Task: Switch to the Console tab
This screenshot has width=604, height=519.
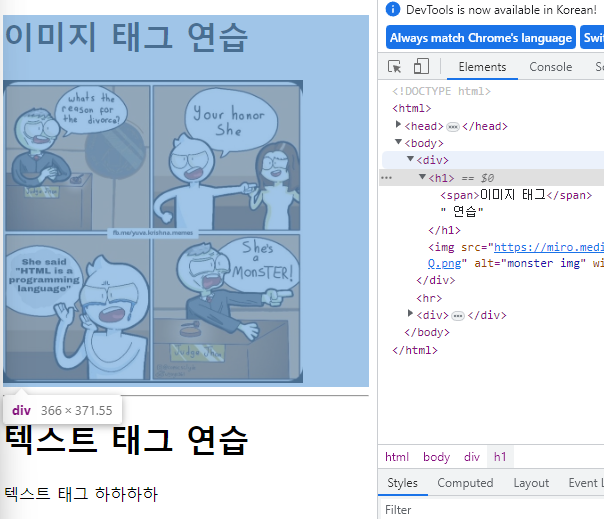Action: tap(550, 67)
